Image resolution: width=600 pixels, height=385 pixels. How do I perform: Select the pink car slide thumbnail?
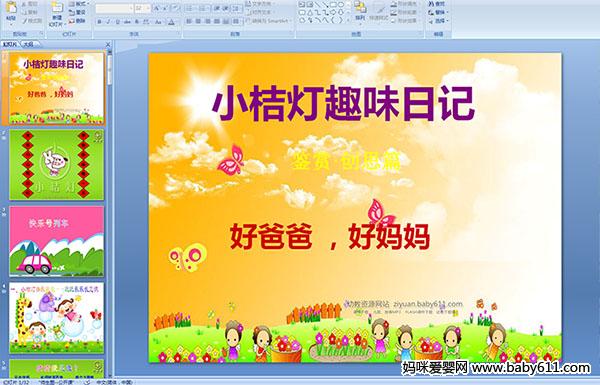coord(57,241)
